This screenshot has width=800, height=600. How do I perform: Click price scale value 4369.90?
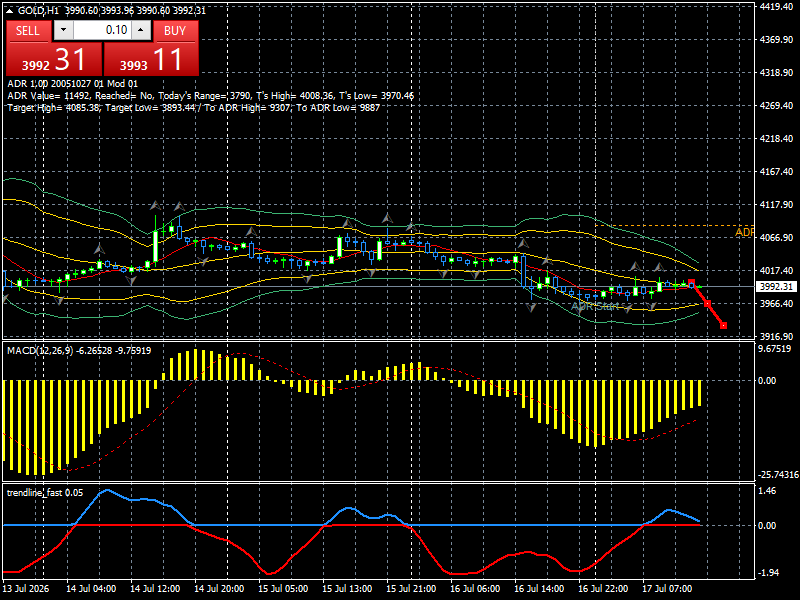[x=776, y=40]
